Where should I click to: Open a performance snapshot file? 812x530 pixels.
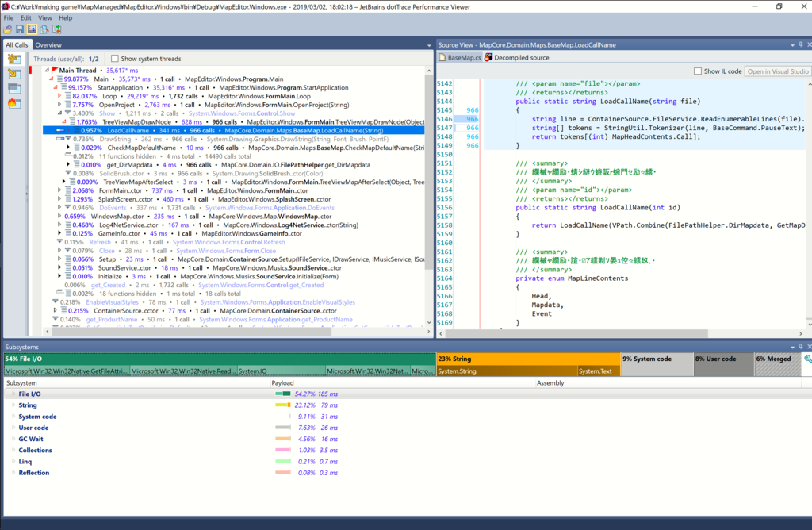pos(8,29)
